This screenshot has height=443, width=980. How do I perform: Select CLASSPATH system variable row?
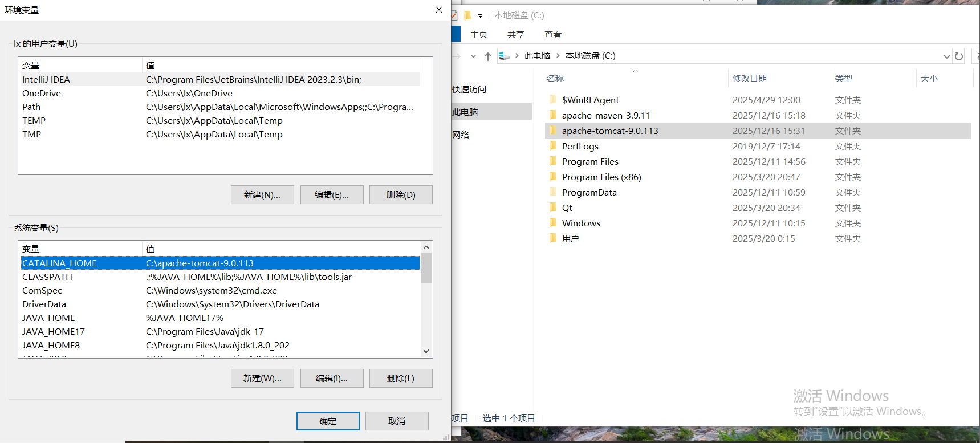pyautogui.click(x=220, y=277)
